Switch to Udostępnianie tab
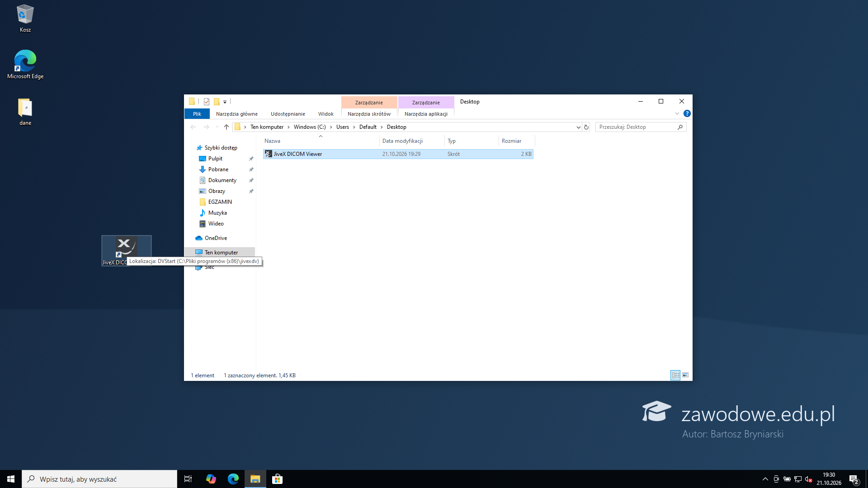The image size is (868, 488). [x=288, y=114]
